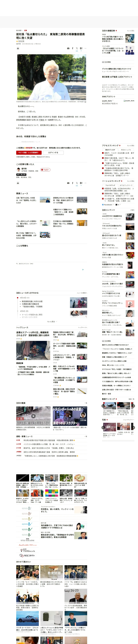Select the フェイスブック ranking tab
Viewport: 138px width, 644px height.
tap(110, 185)
